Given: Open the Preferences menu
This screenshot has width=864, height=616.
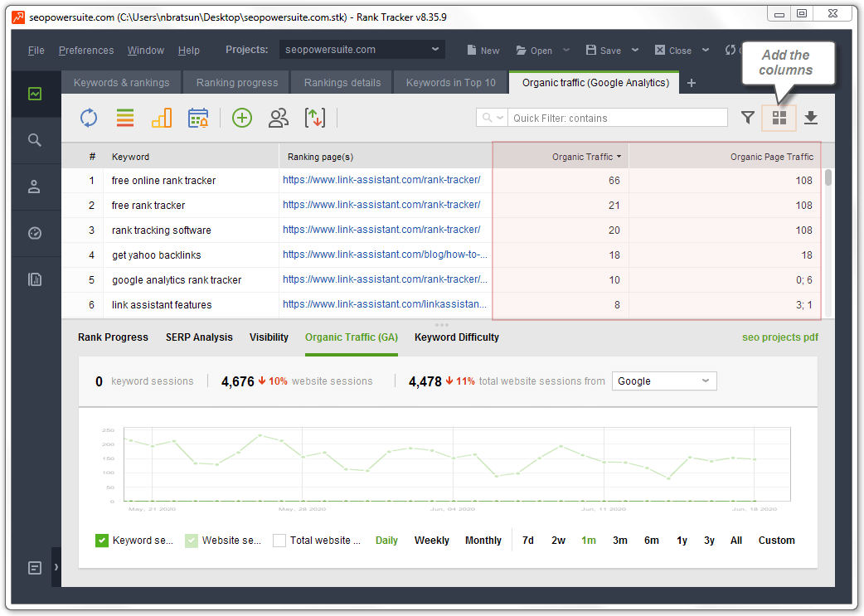Looking at the screenshot, I should pos(86,50).
